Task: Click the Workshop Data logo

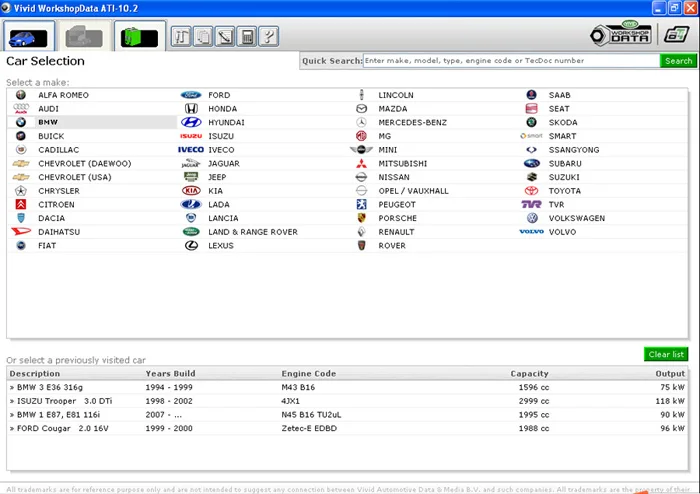Action: pos(621,34)
